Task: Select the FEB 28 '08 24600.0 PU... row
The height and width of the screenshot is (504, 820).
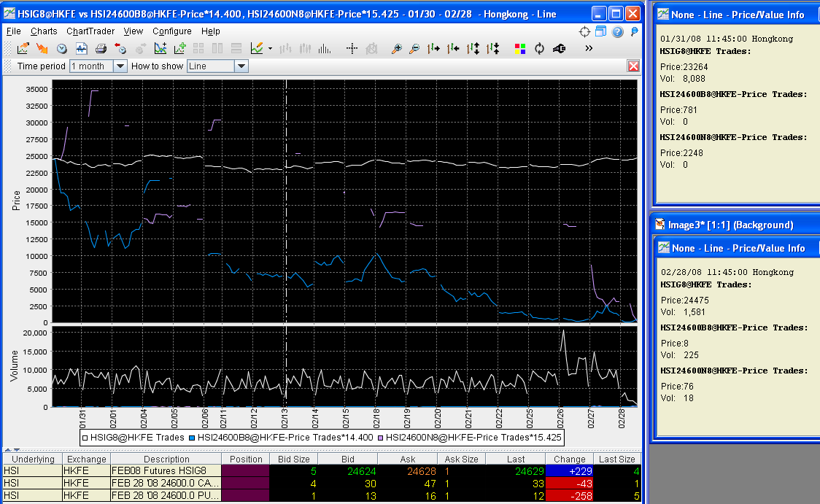Action: coord(322,496)
